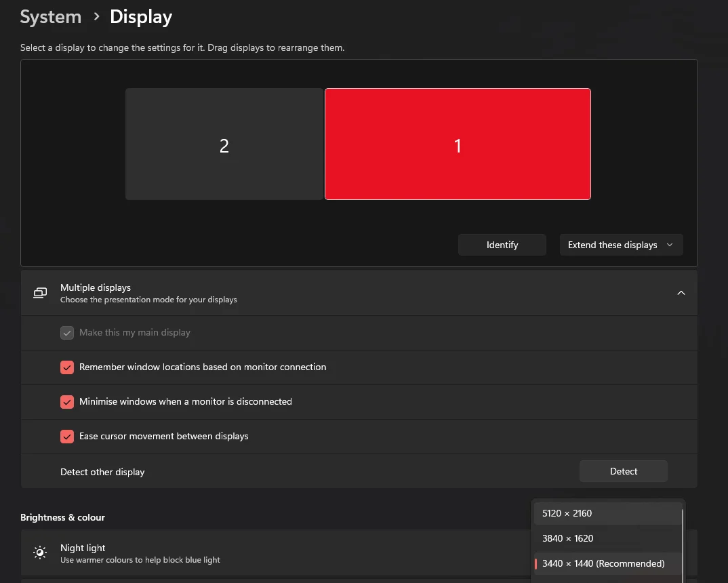Select display 2 in the arrangement

[224, 144]
